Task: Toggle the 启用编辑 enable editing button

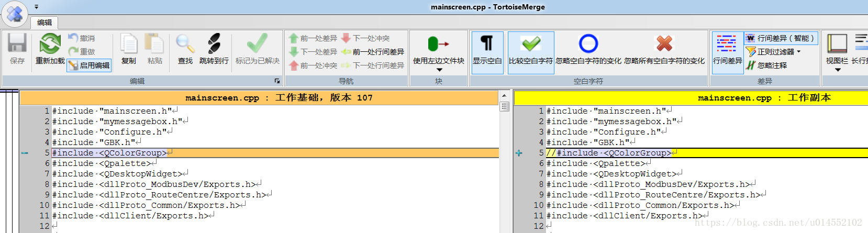Action: tap(89, 65)
